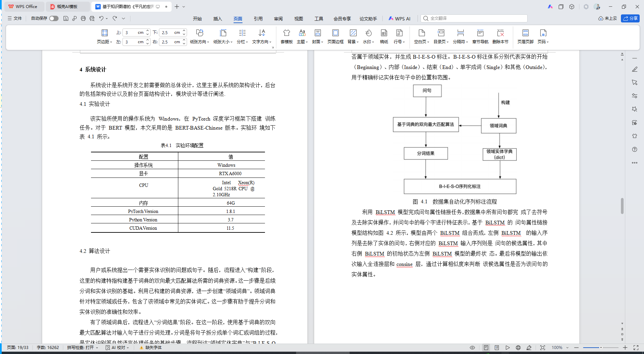Click the 全文翻译 search field
The width and height of the screenshot is (644, 354).
(474, 18)
